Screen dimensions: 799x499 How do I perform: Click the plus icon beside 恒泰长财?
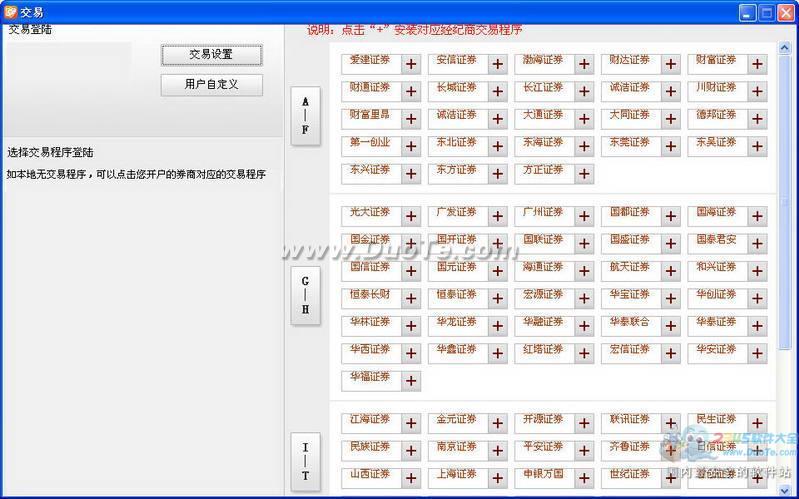click(411, 299)
